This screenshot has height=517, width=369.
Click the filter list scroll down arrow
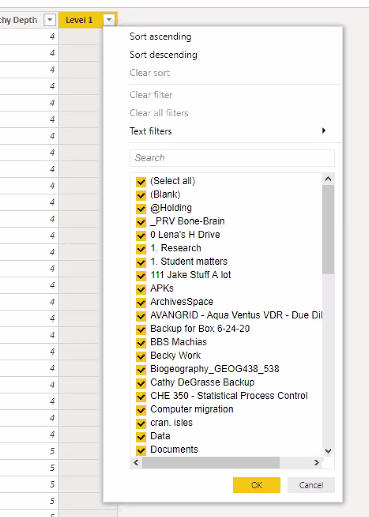pyautogui.click(x=328, y=451)
